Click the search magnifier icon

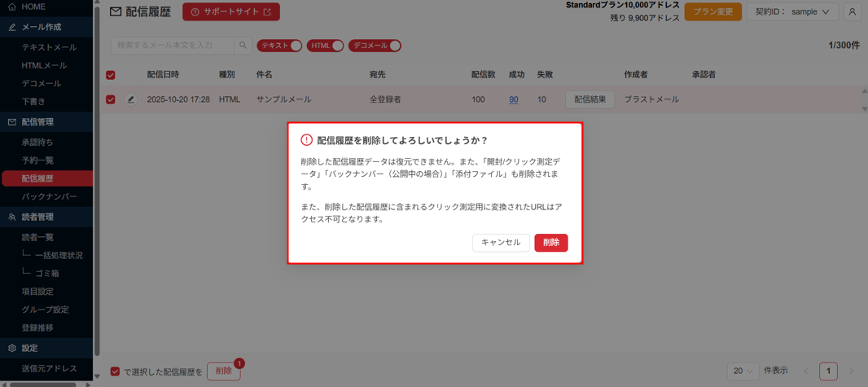click(x=243, y=46)
